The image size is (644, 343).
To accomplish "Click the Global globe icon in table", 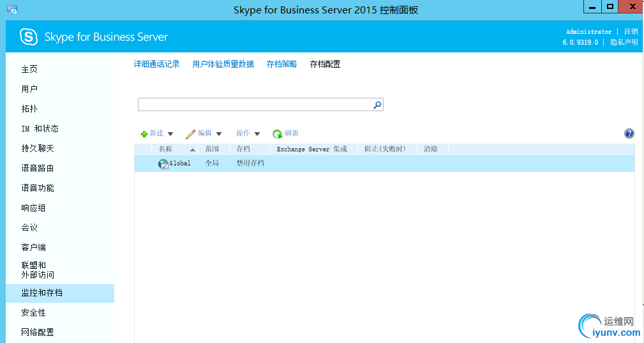I will click(163, 164).
